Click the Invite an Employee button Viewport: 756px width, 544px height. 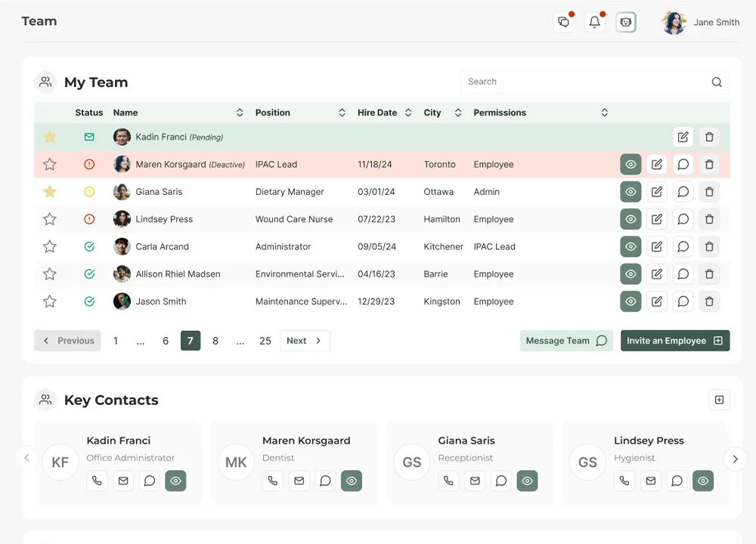[x=675, y=341]
